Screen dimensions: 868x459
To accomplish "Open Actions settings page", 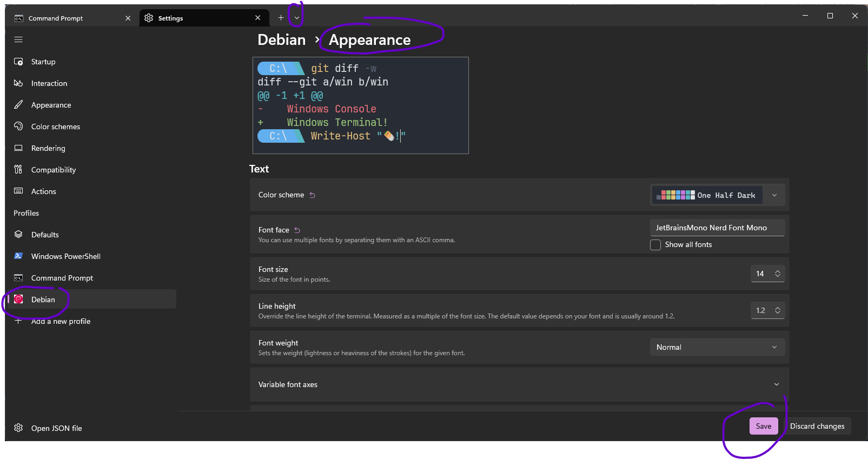I will point(92,191).
